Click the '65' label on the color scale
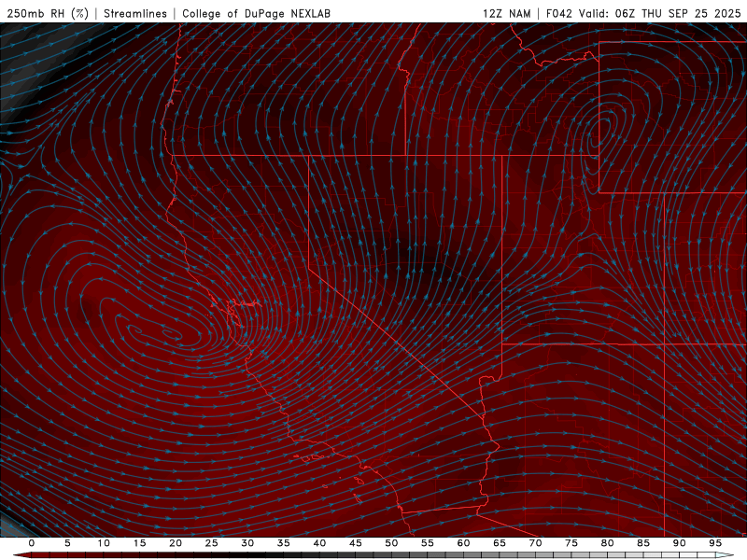 (x=500, y=543)
